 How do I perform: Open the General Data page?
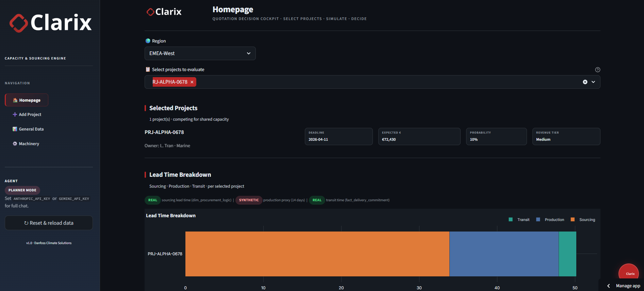28,129
